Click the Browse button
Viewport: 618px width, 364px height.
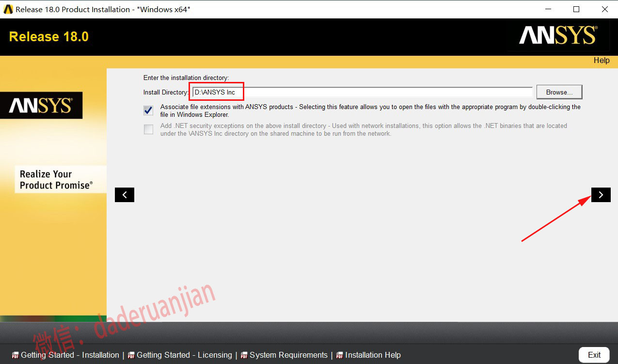point(559,92)
